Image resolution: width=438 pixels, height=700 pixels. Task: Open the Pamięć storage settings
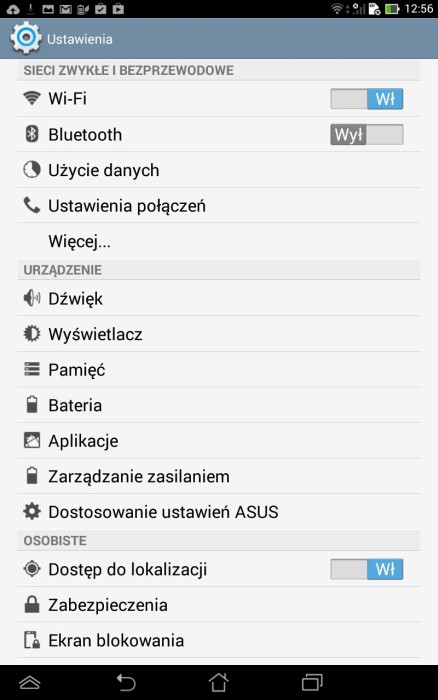coord(219,369)
